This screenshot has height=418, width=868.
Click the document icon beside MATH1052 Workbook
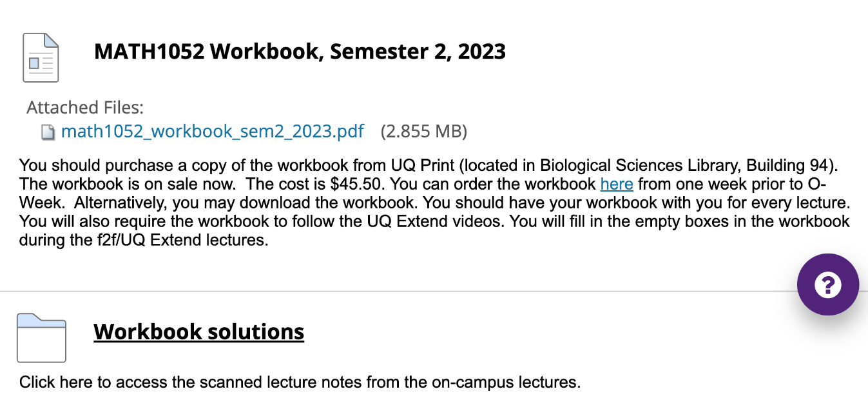click(41, 57)
